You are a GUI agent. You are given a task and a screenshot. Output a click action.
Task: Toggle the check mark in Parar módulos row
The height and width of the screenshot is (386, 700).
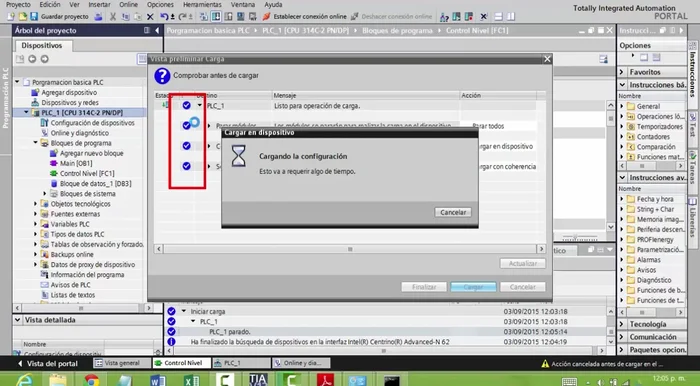tap(187, 125)
